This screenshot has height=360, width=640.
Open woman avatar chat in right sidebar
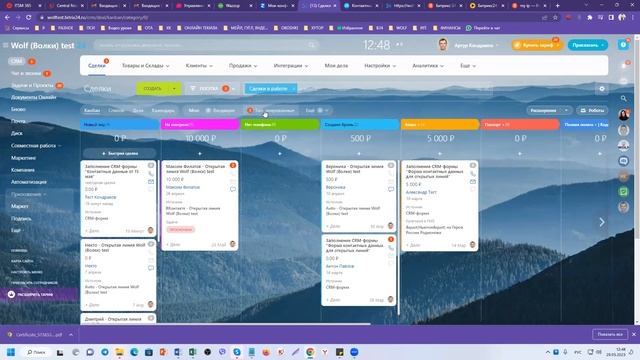623,115
